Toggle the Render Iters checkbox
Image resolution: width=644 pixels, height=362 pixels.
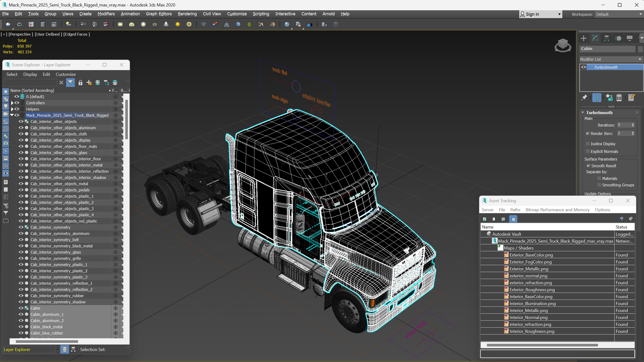(x=588, y=134)
